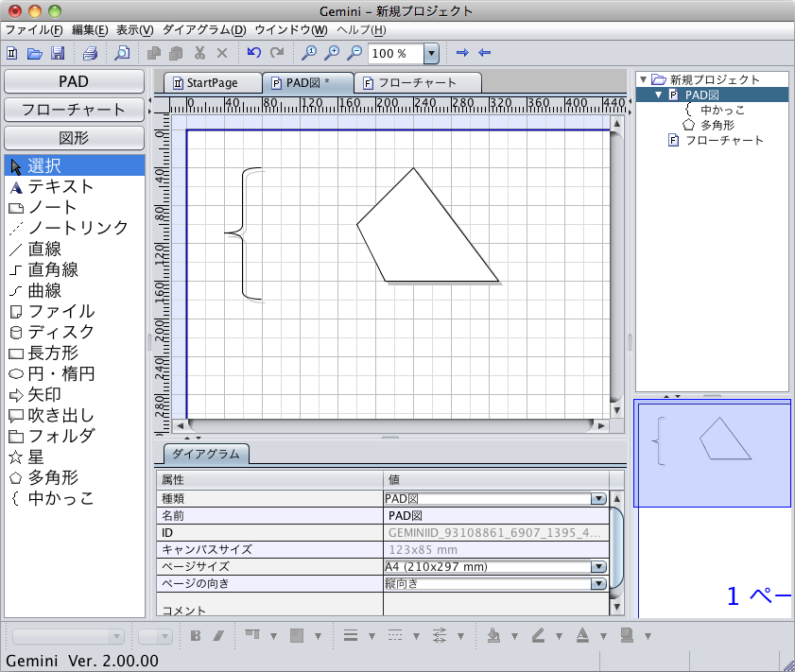The width and height of the screenshot is (795, 672).
Task: Open a file with the folder icon
Action: (34, 53)
